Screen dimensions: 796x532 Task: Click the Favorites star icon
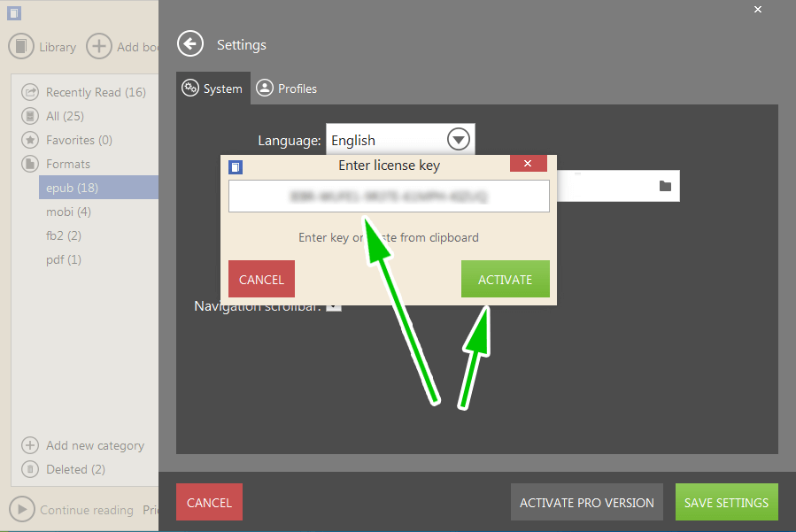(29, 140)
